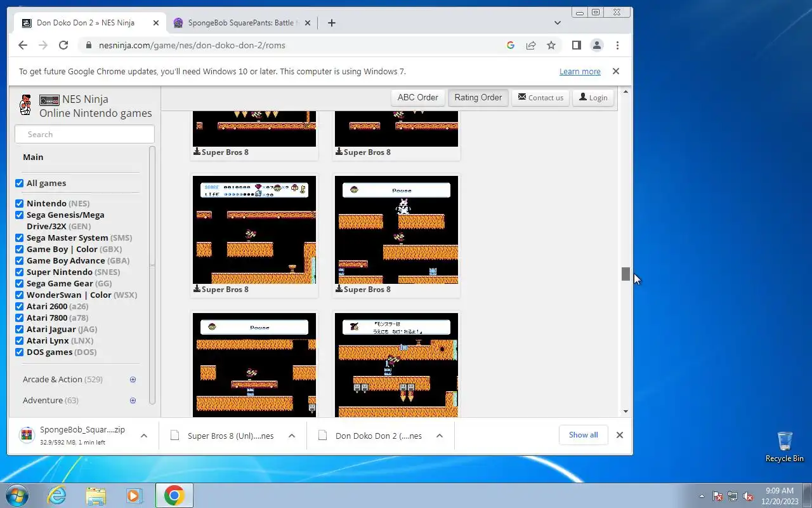Toggle the Game Boy Advance checkbox

[20, 261]
